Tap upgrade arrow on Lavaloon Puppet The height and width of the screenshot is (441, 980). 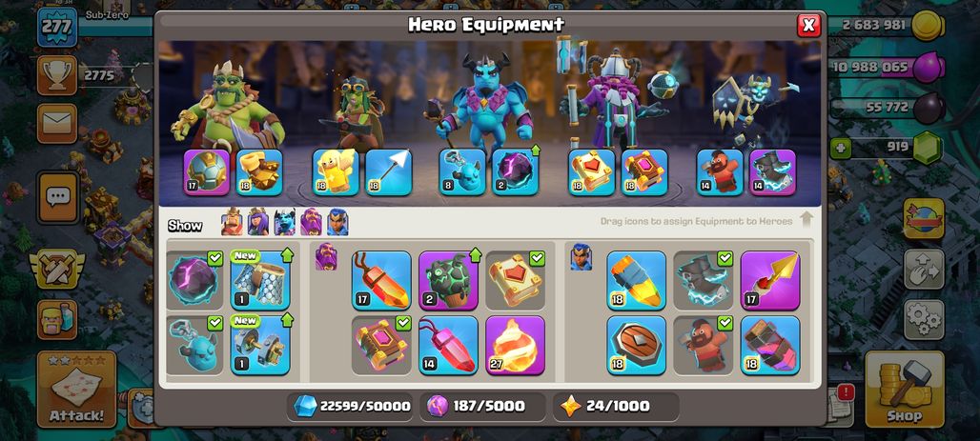click(x=475, y=254)
